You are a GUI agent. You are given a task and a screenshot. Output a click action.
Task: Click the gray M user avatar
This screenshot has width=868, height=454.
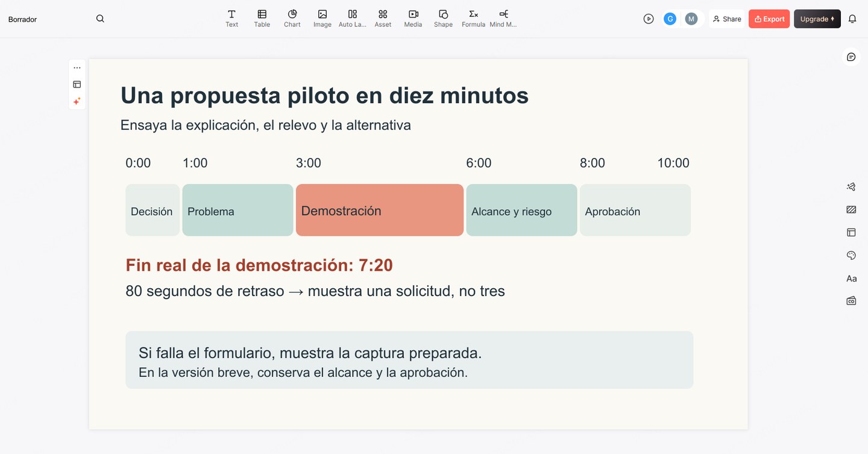[691, 19]
